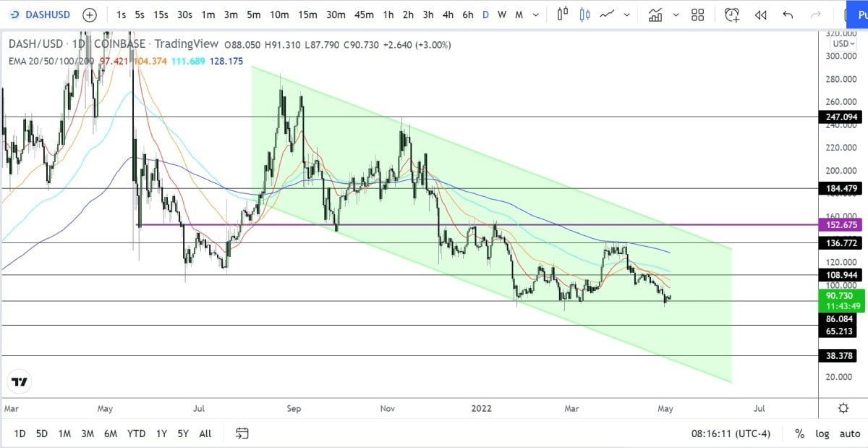Click the TradingView logo on chart

[20, 382]
